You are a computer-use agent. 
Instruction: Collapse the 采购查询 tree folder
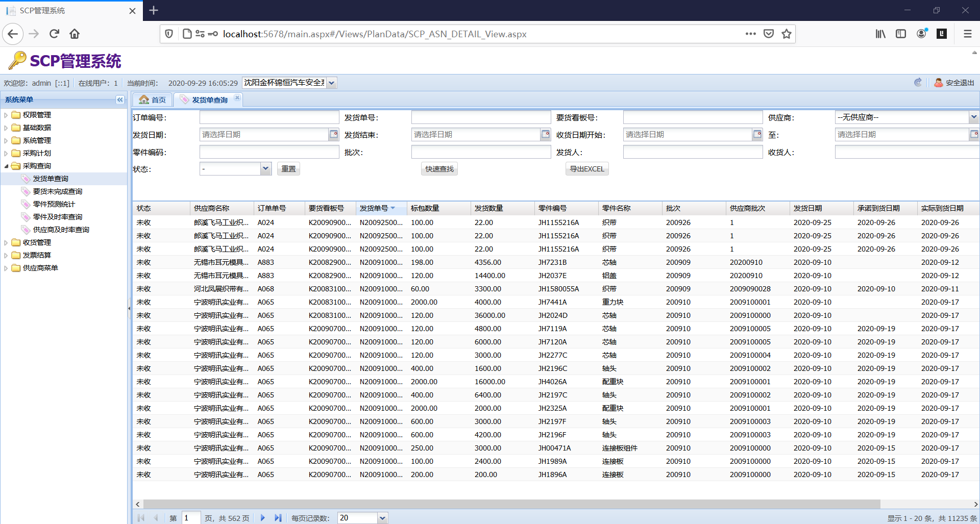(6, 166)
